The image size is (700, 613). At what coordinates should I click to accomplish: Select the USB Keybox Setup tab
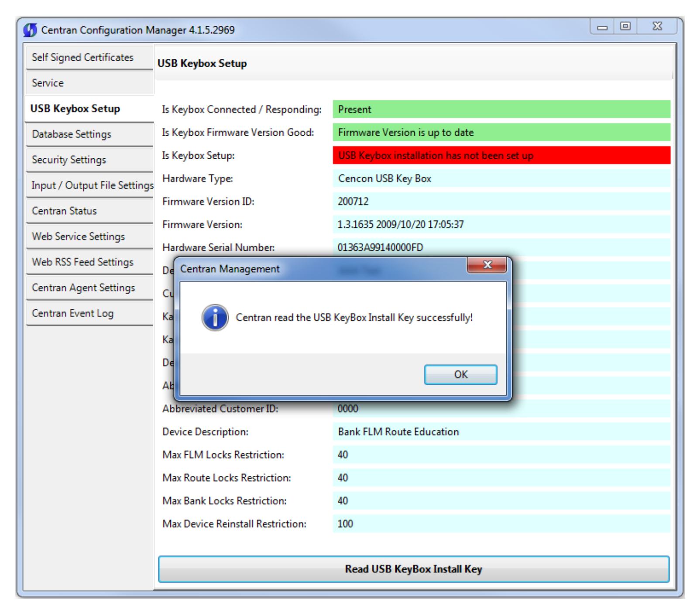[x=89, y=109]
